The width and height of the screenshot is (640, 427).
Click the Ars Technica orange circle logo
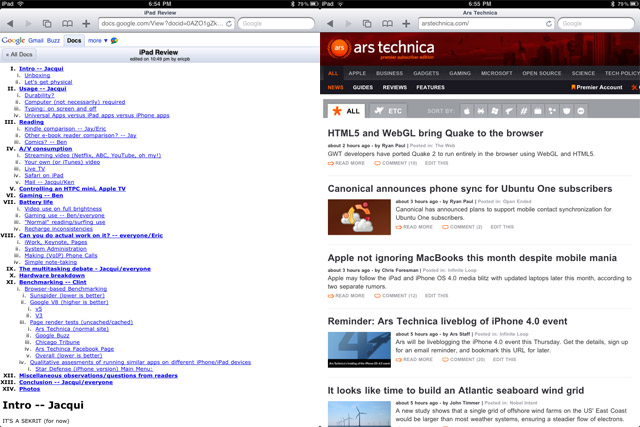coord(339,48)
